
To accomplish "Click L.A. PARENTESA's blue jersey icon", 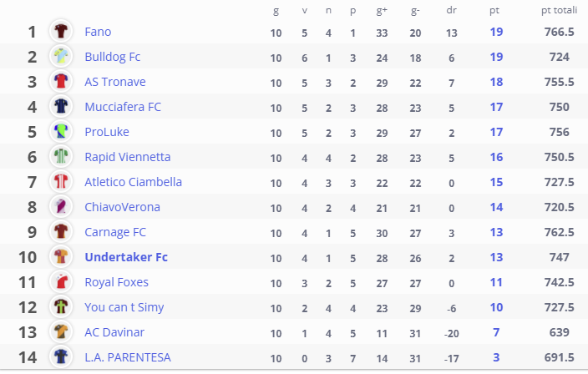I will [x=61, y=356].
